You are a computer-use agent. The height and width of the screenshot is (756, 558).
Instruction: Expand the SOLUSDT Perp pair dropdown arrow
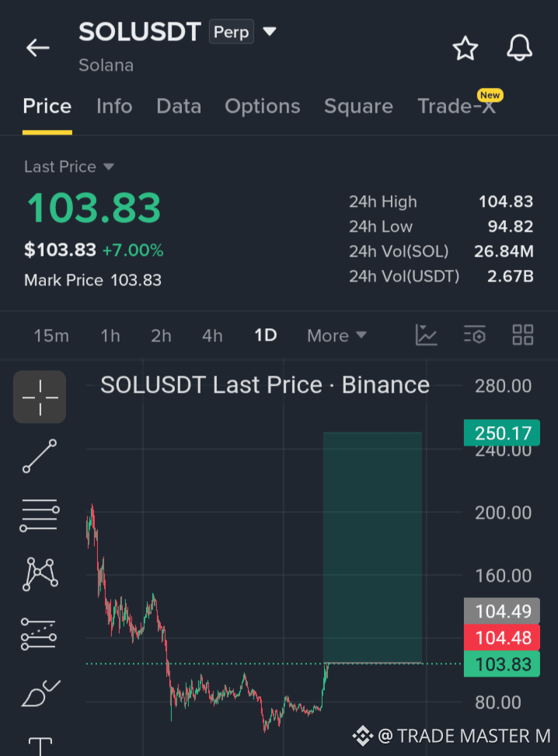tap(270, 32)
